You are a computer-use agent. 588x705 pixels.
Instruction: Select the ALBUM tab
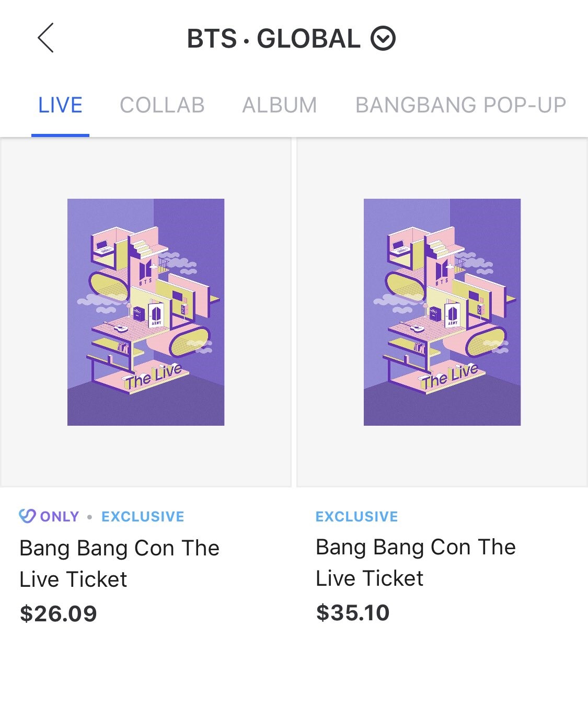280,105
